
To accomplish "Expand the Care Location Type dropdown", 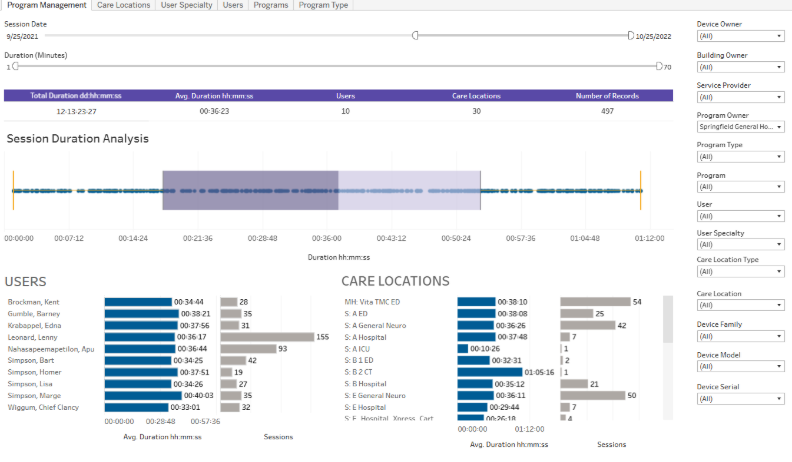I will point(739,274).
